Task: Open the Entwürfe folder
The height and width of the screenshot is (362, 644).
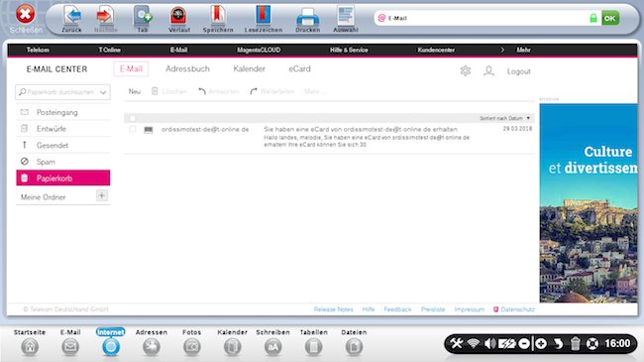Action: [x=62, y=129]
